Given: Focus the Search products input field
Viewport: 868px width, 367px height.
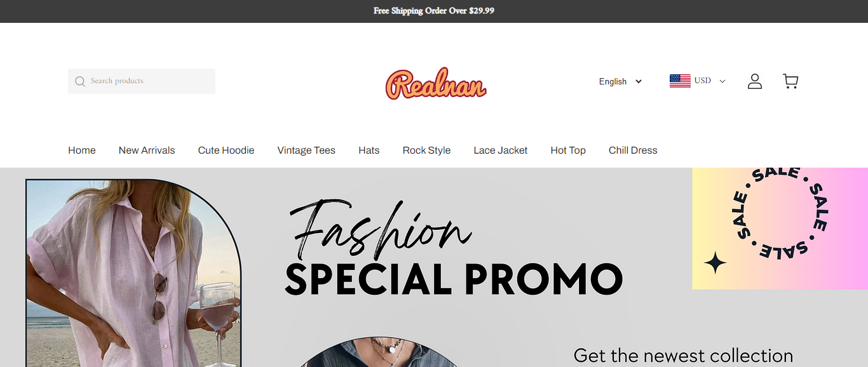Looking at the screenshot, I should pyautogui.click(x=142, y=81).
